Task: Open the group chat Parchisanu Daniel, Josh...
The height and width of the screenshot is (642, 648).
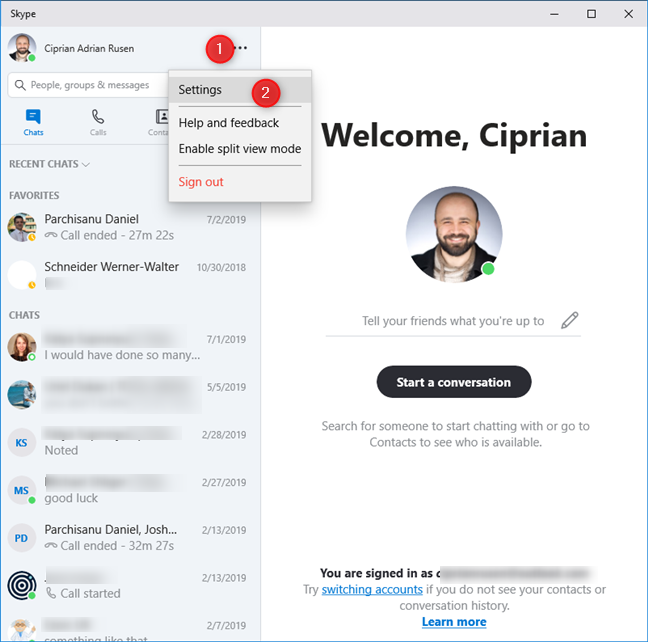Action: pos(130,537)
